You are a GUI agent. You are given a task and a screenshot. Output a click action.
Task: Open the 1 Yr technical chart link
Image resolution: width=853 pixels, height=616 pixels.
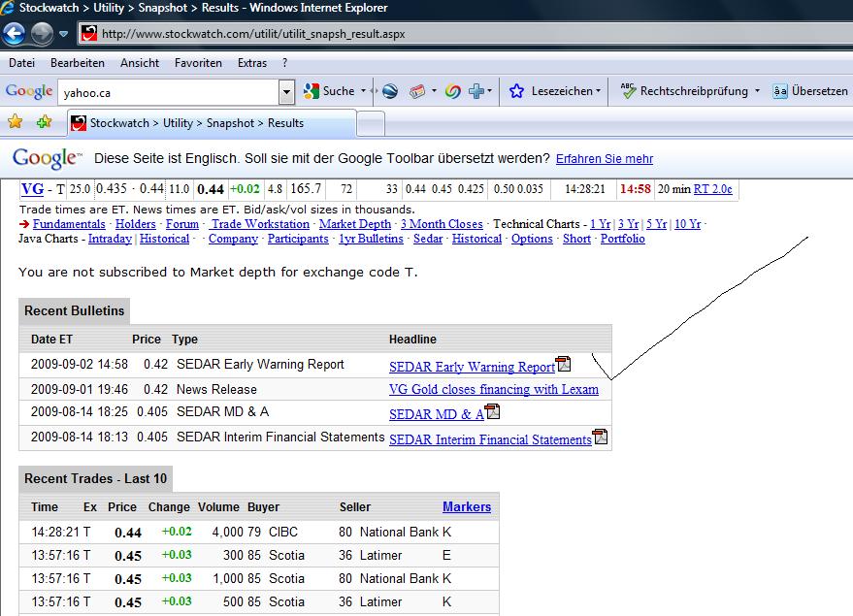(x=601, y=224)
